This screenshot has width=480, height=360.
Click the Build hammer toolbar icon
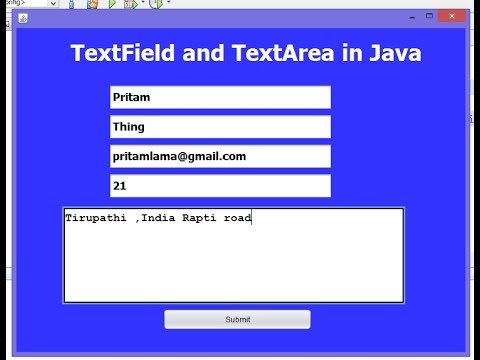click(71, 4)
